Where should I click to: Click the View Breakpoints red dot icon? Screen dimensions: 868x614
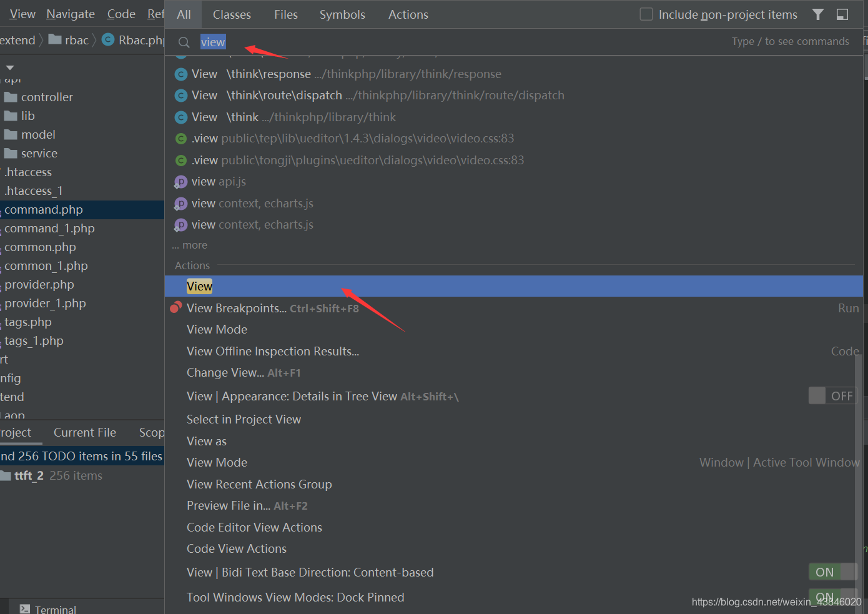(x=176, y=307)
